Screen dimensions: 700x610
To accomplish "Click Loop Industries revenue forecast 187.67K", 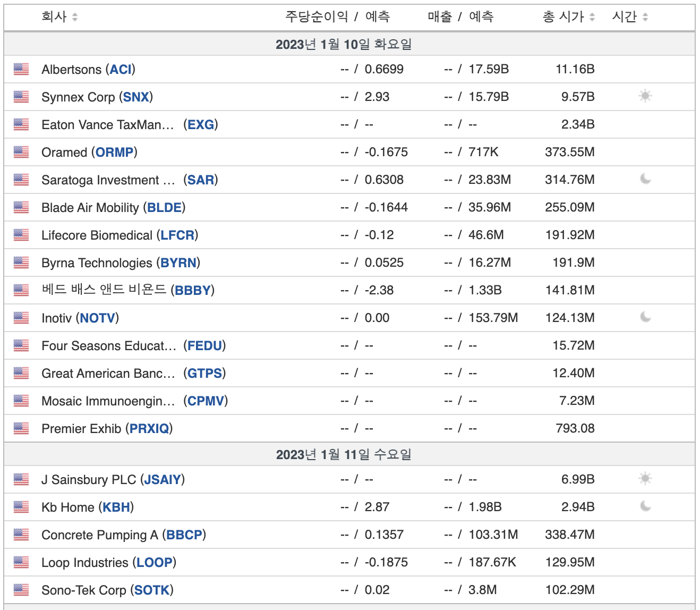I will [x=492, y=562].
